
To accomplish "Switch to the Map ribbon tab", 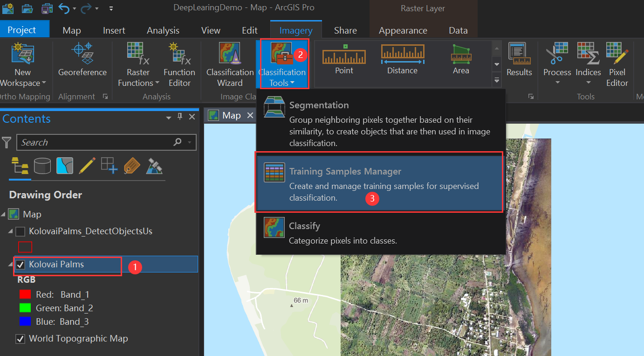I will coord(72,30).
